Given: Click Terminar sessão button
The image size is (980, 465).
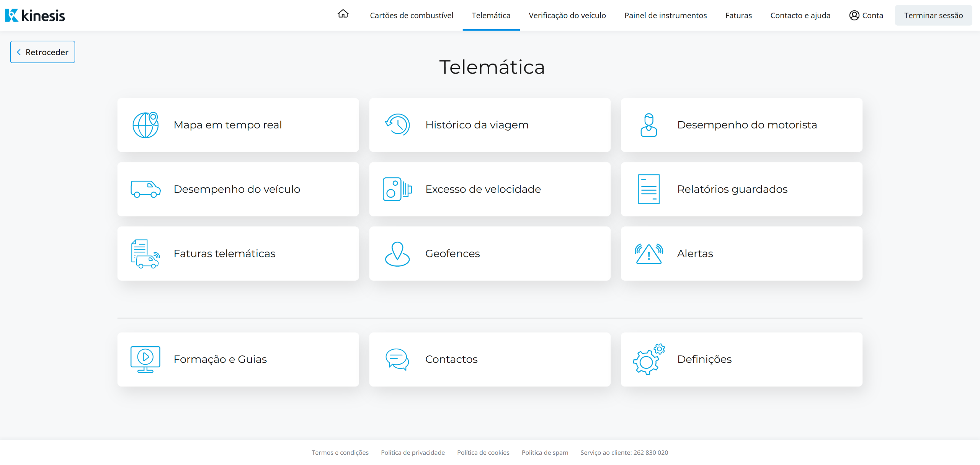Looking at the screenshot, I should tap(933, 15).
